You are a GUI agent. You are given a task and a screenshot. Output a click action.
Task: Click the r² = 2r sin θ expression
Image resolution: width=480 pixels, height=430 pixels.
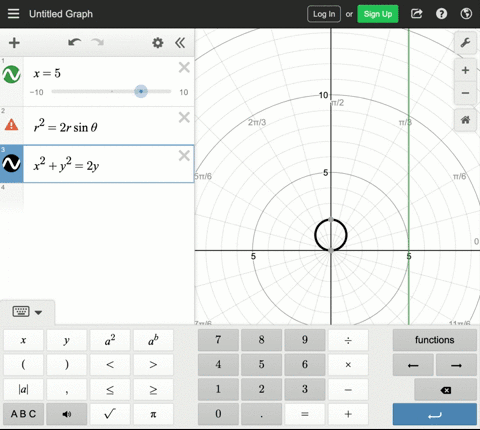(x=109, y=126)
